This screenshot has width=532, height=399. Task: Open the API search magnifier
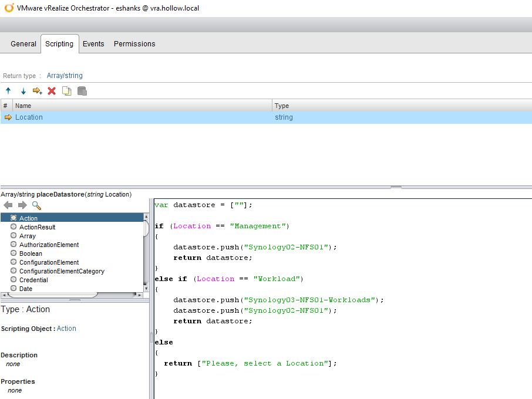tap(36, 205)
